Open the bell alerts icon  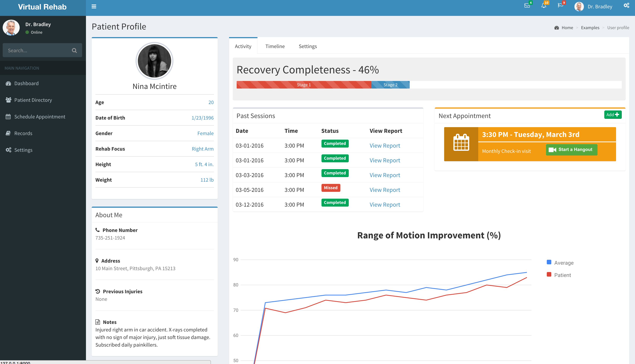click(544, 6)
